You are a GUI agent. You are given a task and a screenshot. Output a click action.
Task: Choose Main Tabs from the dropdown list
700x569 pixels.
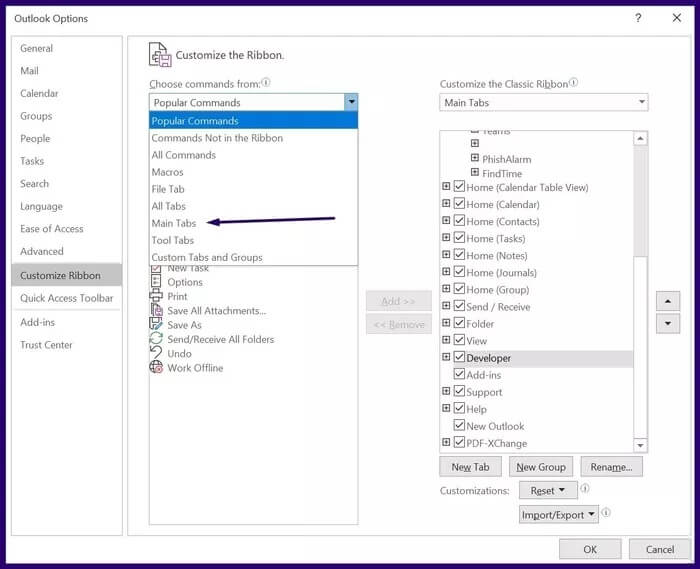tap(174, 223)
